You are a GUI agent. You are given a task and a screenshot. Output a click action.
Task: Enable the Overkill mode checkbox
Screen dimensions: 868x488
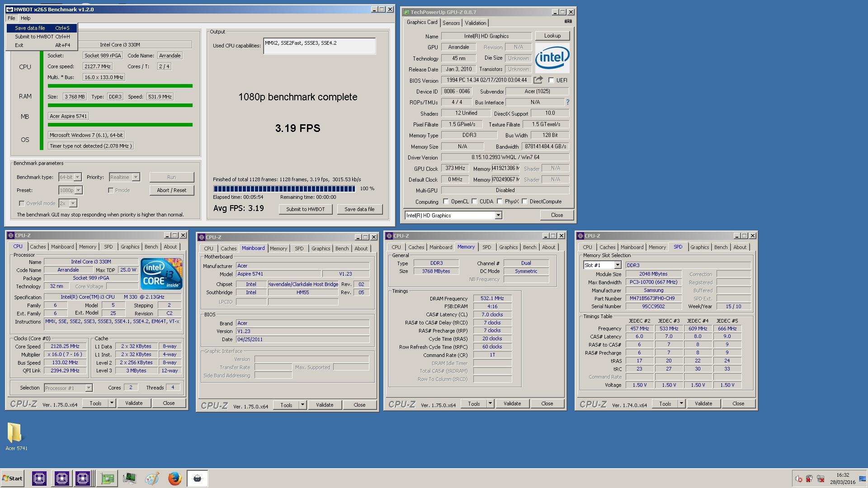(21, 203)
